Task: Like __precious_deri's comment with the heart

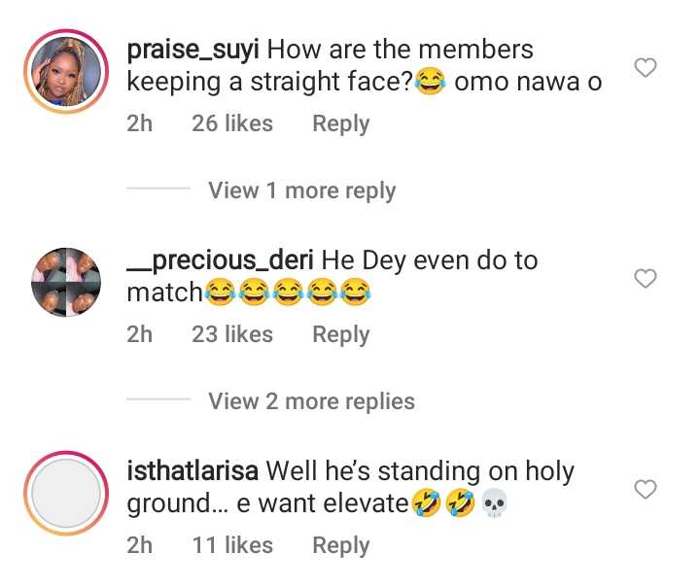Action: click(x=646, y=279)
